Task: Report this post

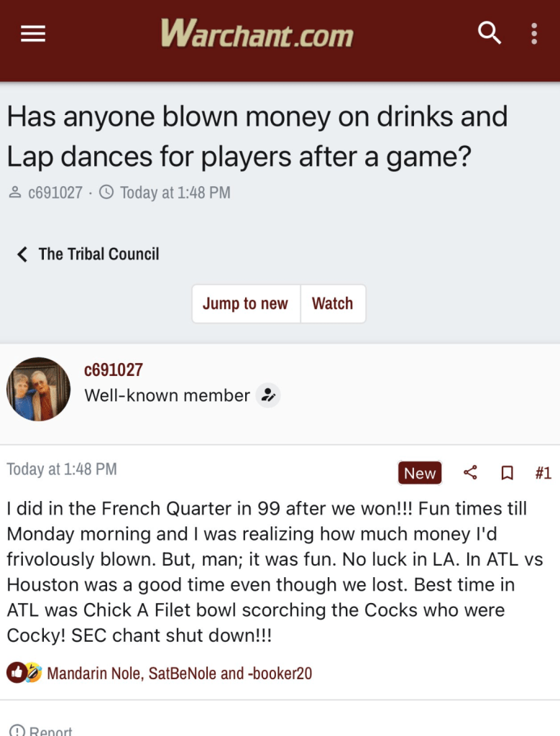Action: (42, 730)
